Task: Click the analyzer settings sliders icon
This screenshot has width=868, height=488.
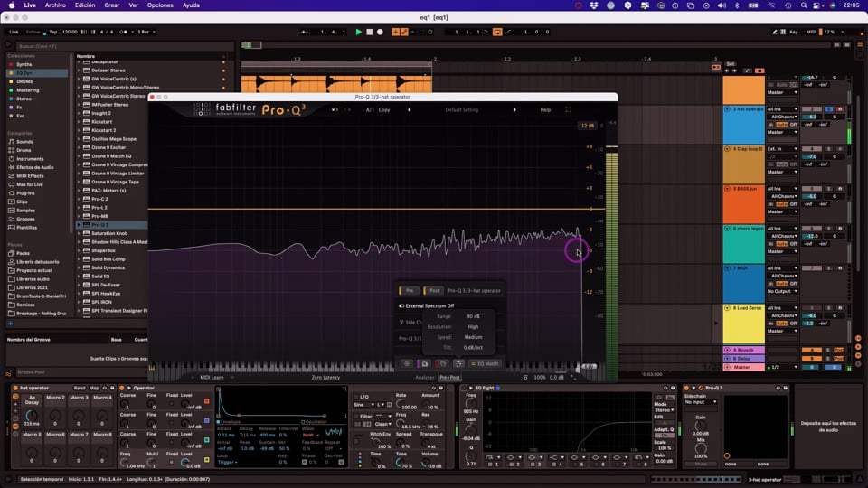Action: 459,363
